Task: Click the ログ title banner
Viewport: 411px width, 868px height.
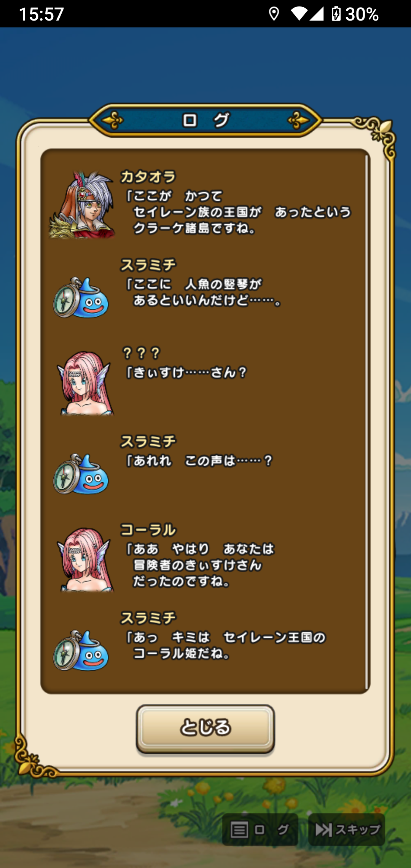Action: click(x=205, y=120)
